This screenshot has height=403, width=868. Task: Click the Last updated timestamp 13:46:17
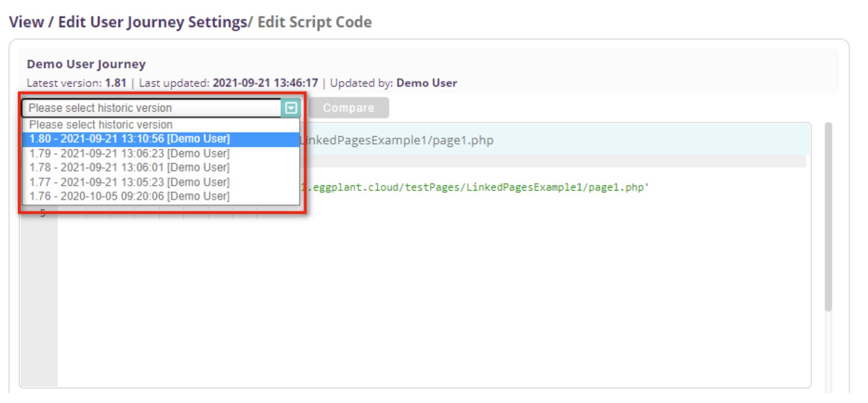265,83
